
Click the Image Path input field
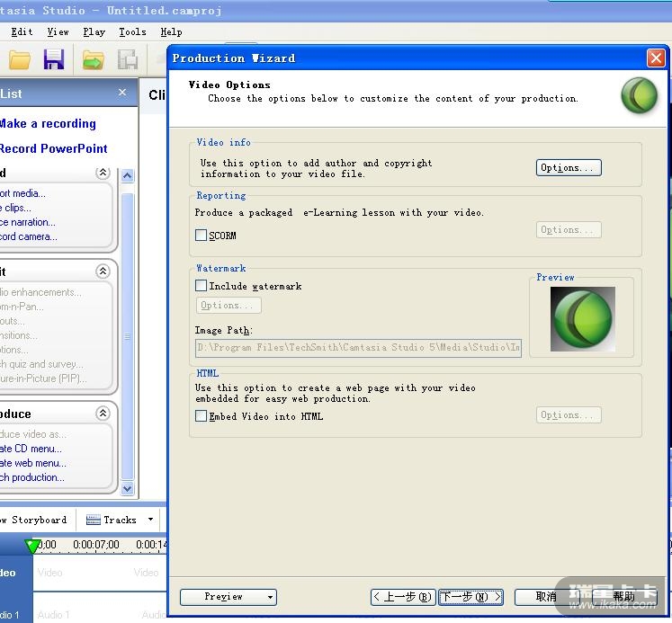(358, 348)
